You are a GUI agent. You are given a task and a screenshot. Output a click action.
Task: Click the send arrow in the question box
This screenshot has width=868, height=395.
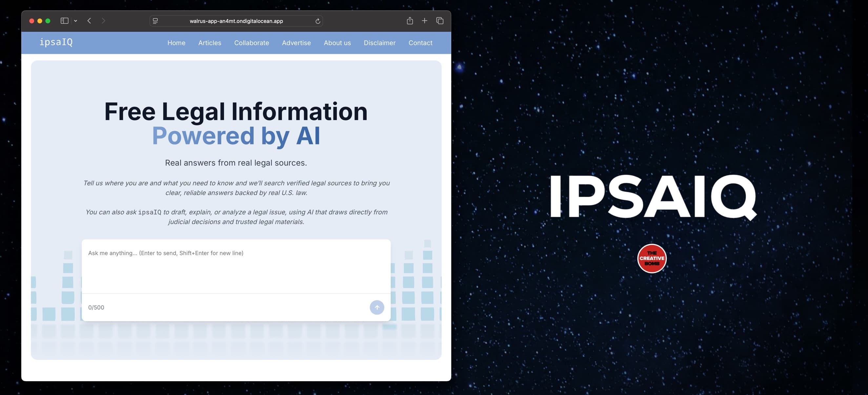coord(377,307)
